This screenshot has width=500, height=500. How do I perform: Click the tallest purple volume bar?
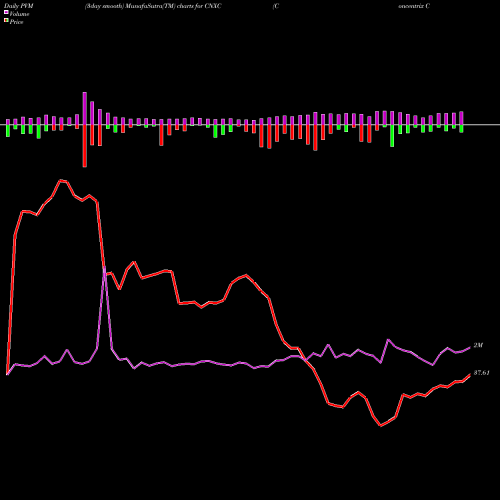click(x=85, y=108)
